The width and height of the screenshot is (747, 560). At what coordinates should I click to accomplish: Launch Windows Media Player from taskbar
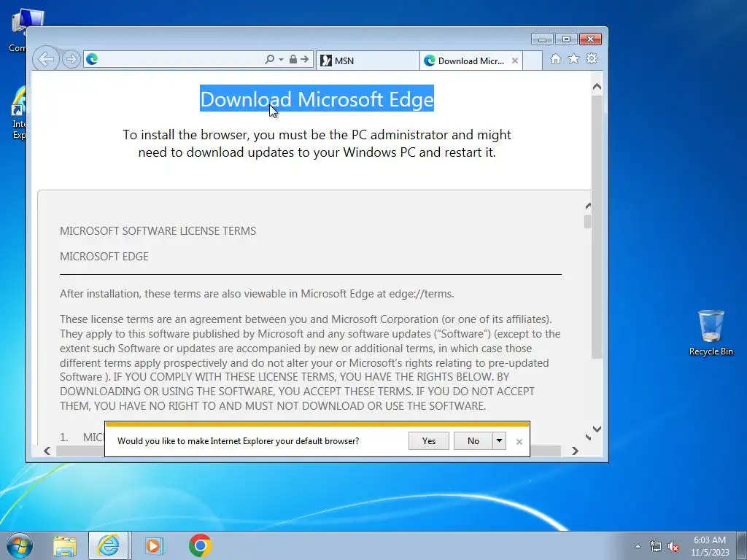[153, 546]
